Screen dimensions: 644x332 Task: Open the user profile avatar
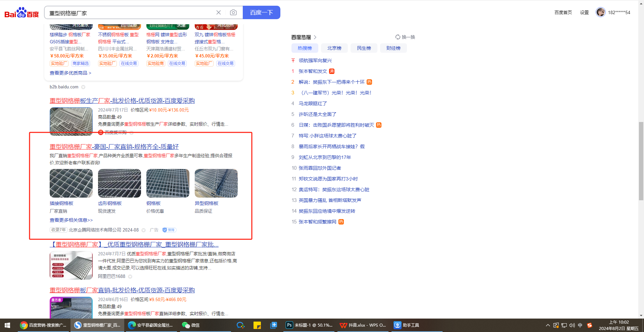tap(600, 12)
